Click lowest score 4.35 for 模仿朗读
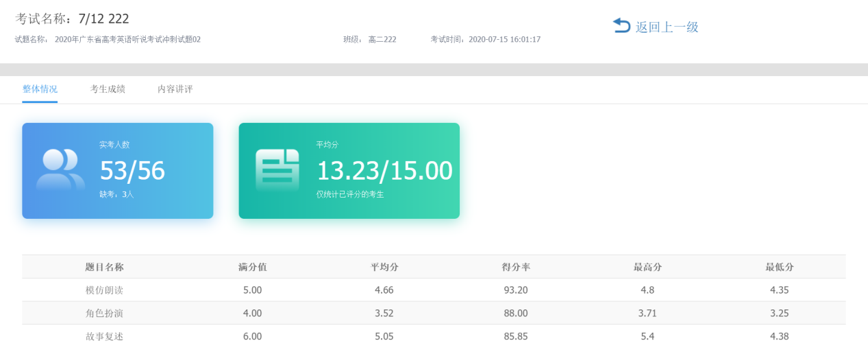Image resolution: width=868 pixels, height=354 pixels. [780, 290]
